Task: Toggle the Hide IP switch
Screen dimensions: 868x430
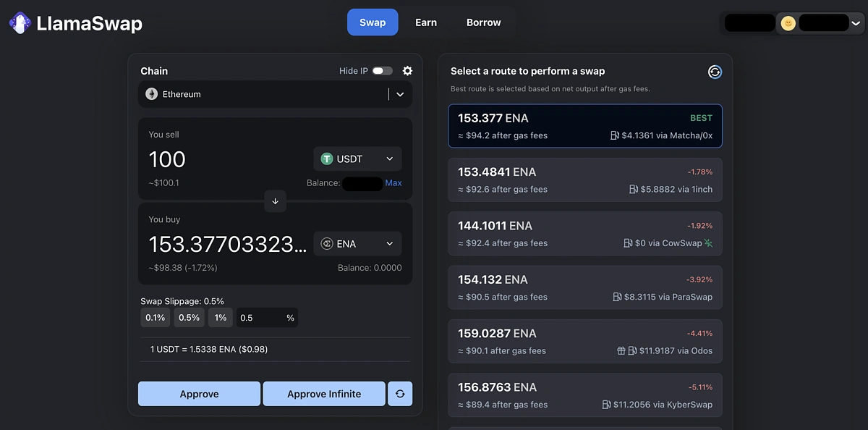Action: click(x=383, y=71)
